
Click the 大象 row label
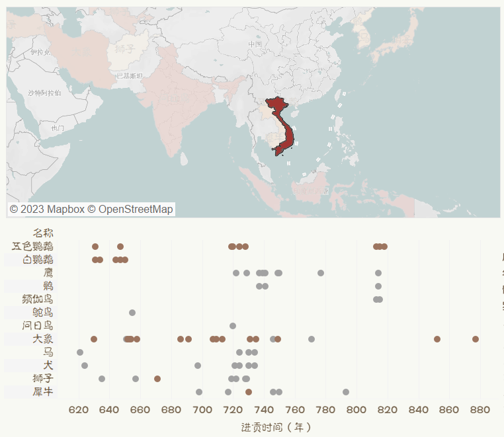pyautogui.click(x=42, y=338)
